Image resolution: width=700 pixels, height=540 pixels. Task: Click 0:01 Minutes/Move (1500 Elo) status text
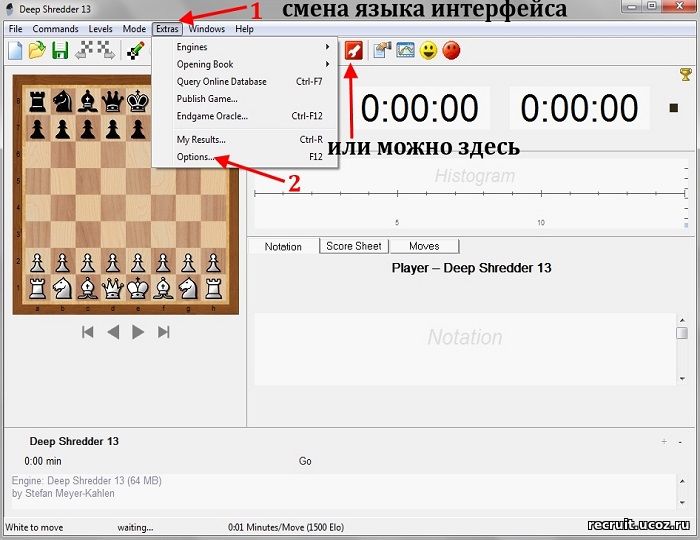click(286, 528)
